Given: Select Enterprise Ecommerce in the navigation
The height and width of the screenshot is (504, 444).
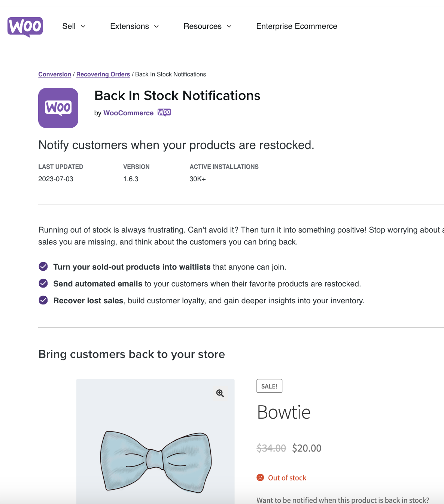Looking at the screenshot, I should (x=296, y=26).
